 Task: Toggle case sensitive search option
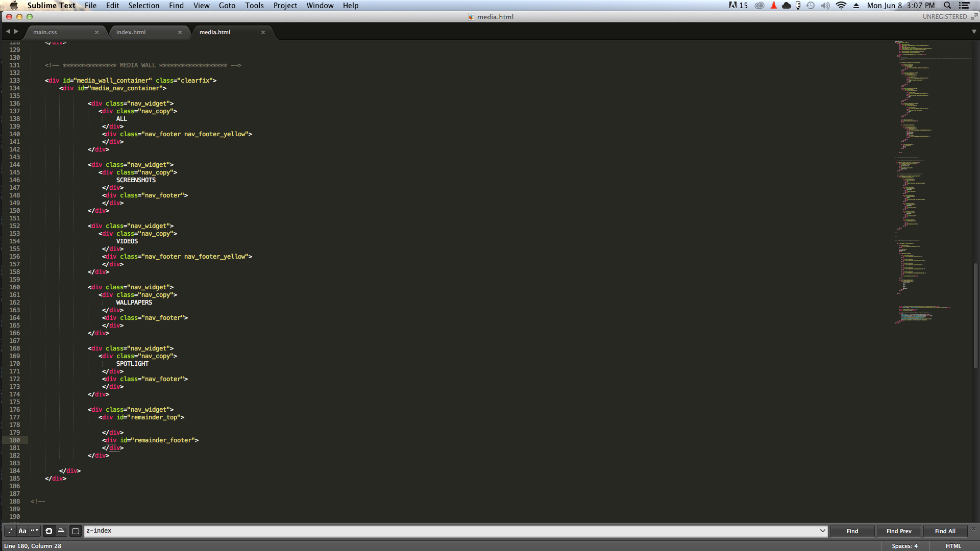22,531
